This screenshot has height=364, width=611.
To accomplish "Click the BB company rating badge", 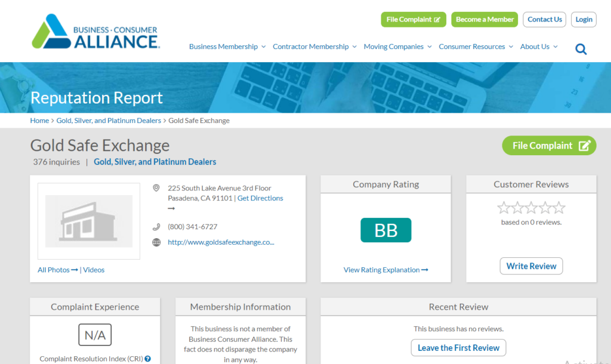I will click(x=386, y=230).
